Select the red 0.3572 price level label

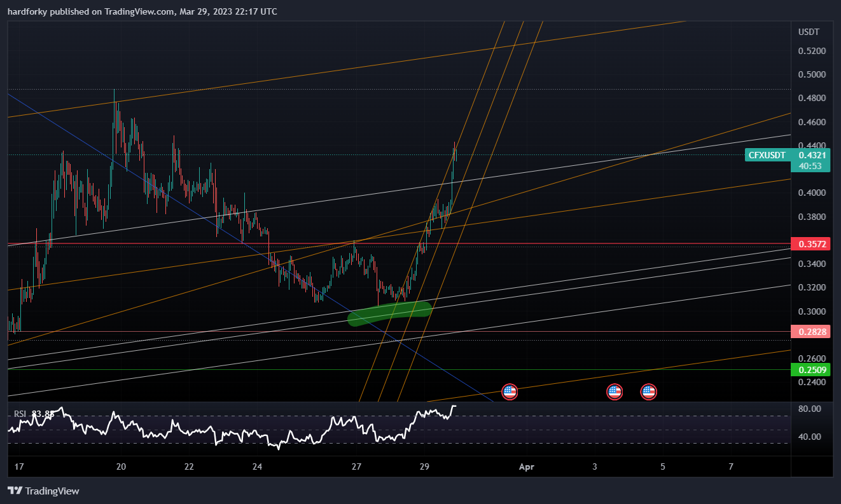[810, 244]
